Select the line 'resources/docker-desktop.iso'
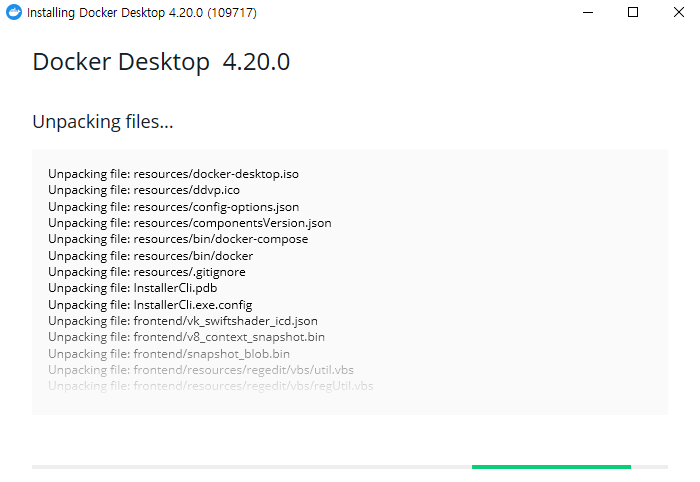Viewport: 700px width, 482px height. tap(173, 174)
